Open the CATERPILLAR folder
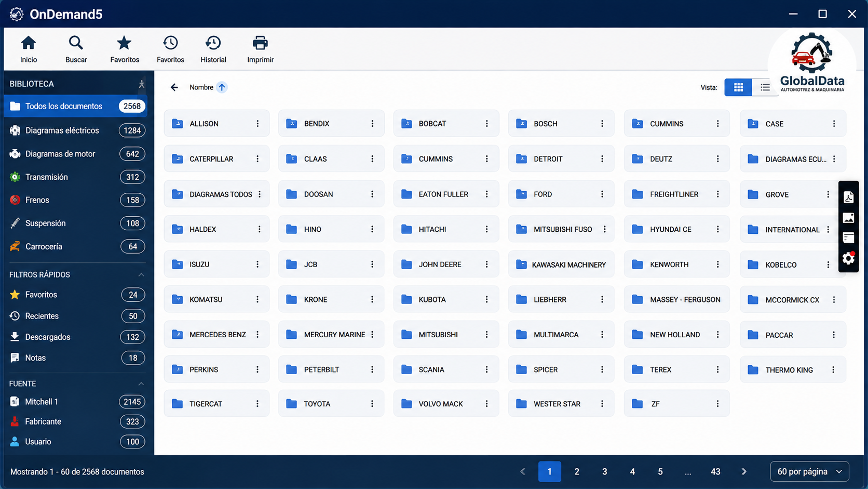Image resolution: width=868 pixels, height=489 pixels. click(216, 159)
